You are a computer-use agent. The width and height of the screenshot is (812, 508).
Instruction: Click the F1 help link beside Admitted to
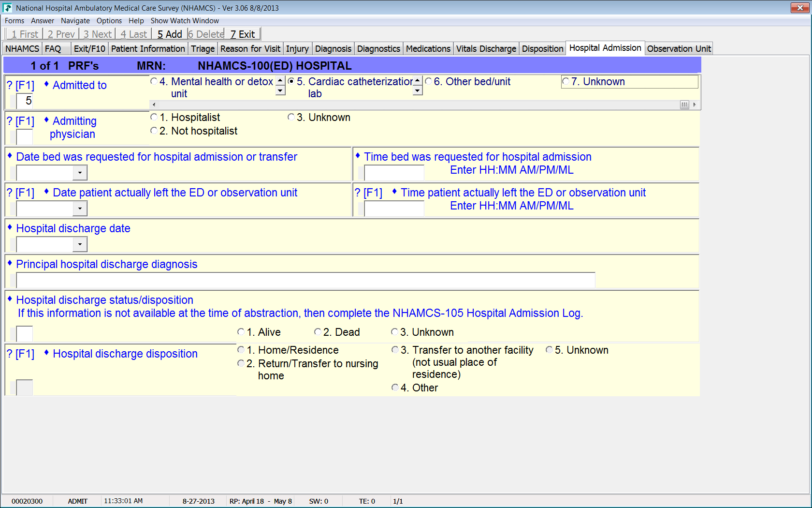pyautogui.click(x=25, y=86)
